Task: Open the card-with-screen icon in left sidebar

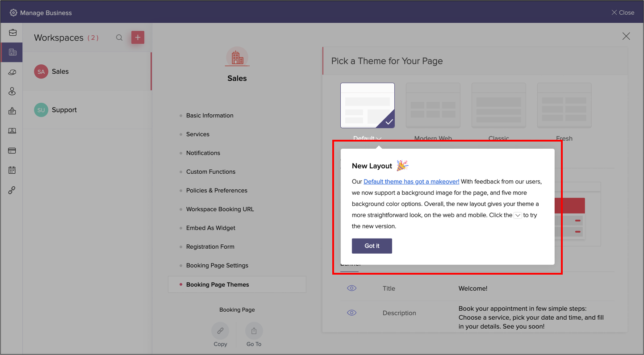Action: (x=12, y=131)
